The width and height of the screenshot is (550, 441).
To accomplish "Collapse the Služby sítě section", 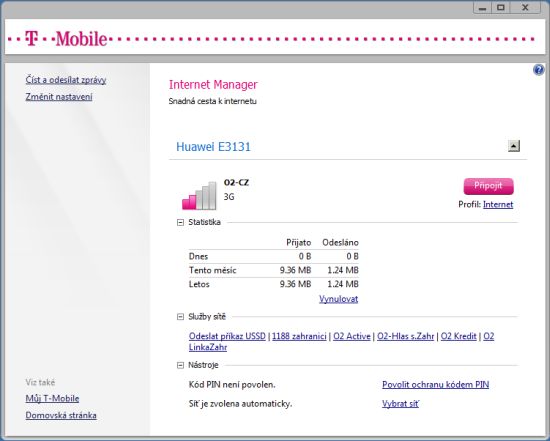I will (180, 317).
